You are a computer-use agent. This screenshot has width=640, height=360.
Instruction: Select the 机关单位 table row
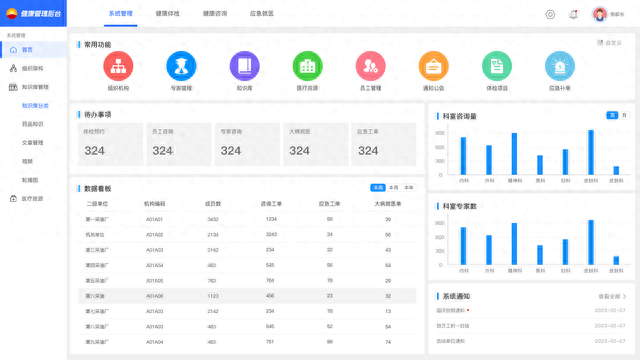(x=247, y=235)
